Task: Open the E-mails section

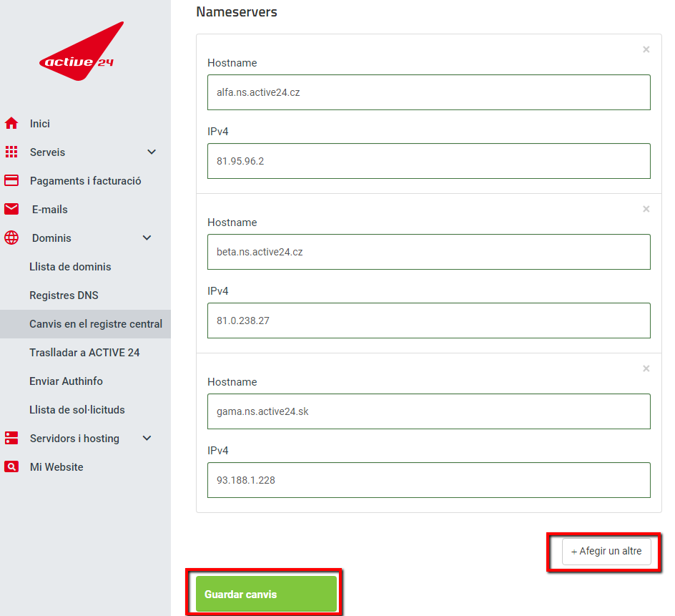Action: [49, 210]
